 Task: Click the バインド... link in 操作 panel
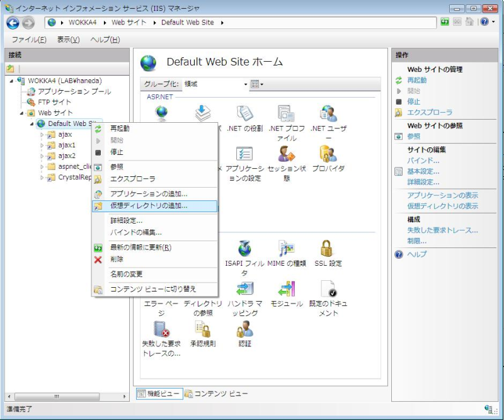tap(423, 161)
